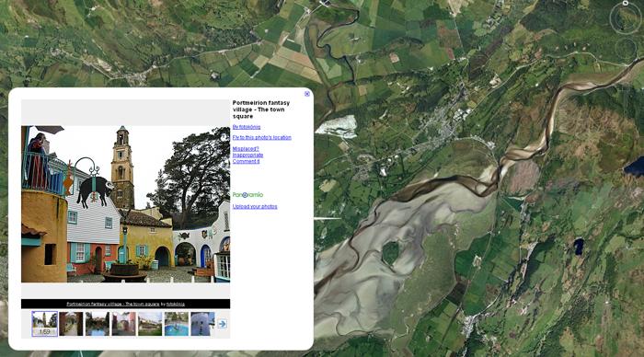Report photo via "Misplaced?" link

246,149
